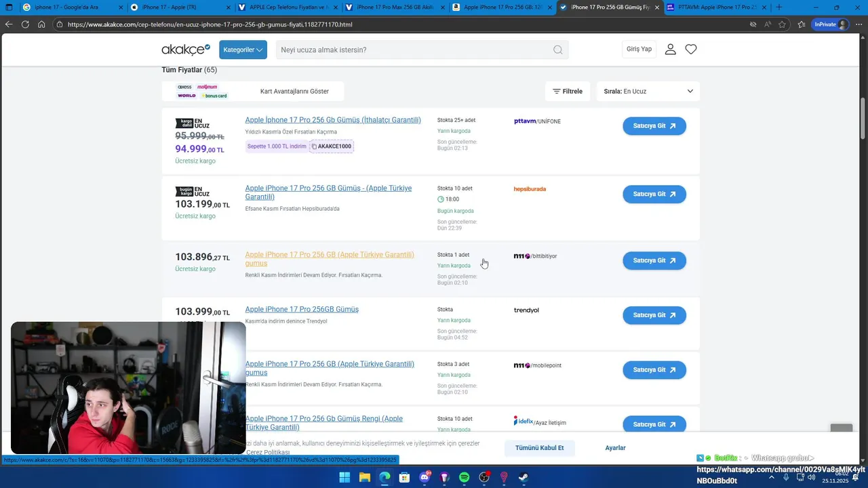
Task: Open the Kategoriler dropdown
Action: pyautogui.click(x=243, y=49)
